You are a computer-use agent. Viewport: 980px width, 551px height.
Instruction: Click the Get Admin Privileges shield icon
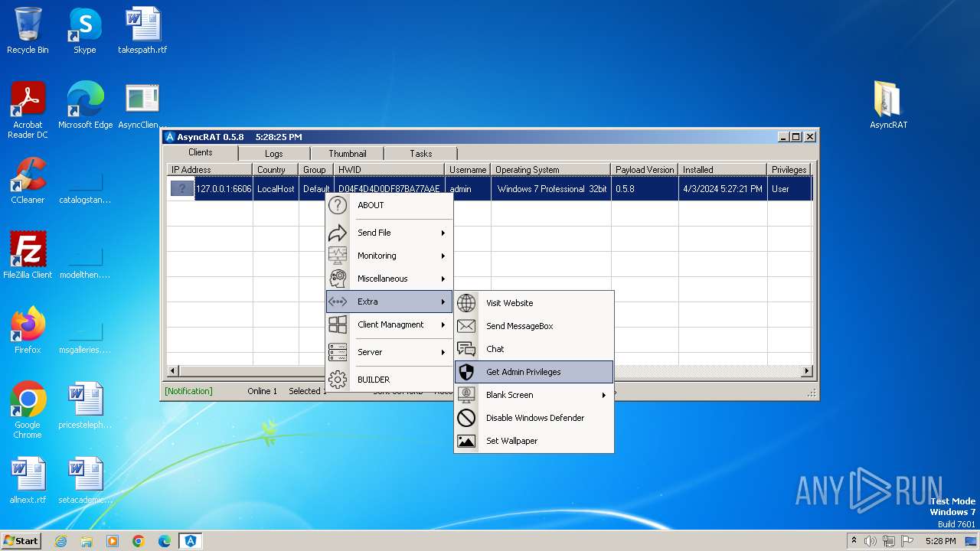click(x=466, y=372)
